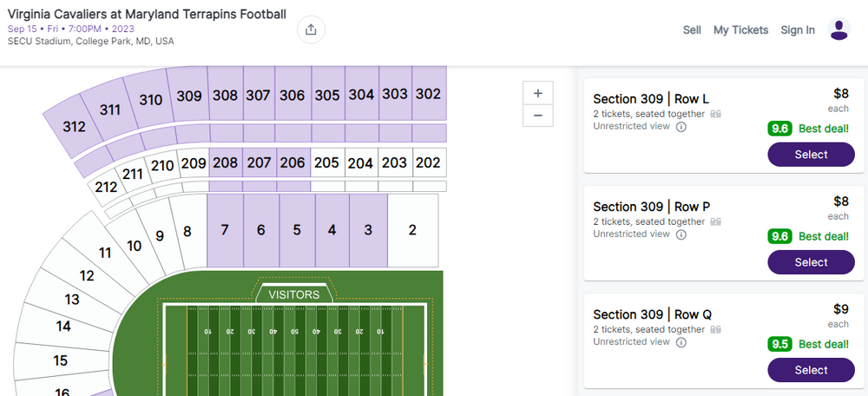Select the Section 309 Row Q tickets
The image size is (868, 396).
pyautogui.click(x=811, y=370)
